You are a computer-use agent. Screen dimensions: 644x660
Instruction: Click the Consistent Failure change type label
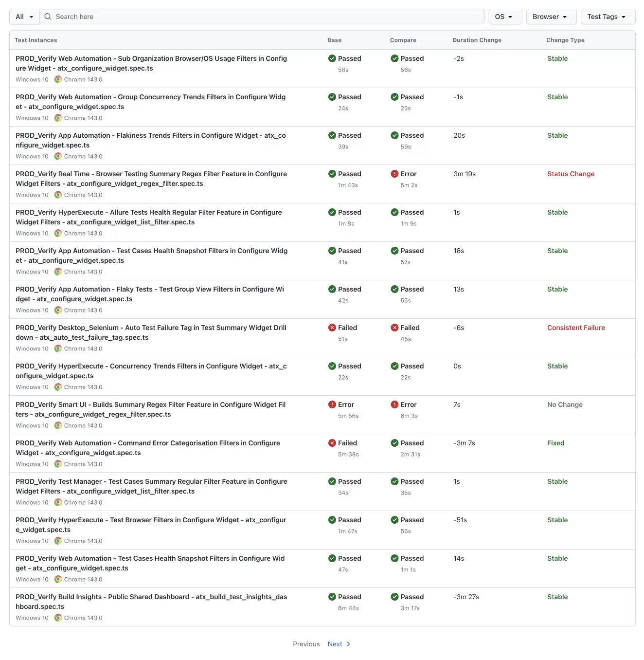[x=576, y=328]
